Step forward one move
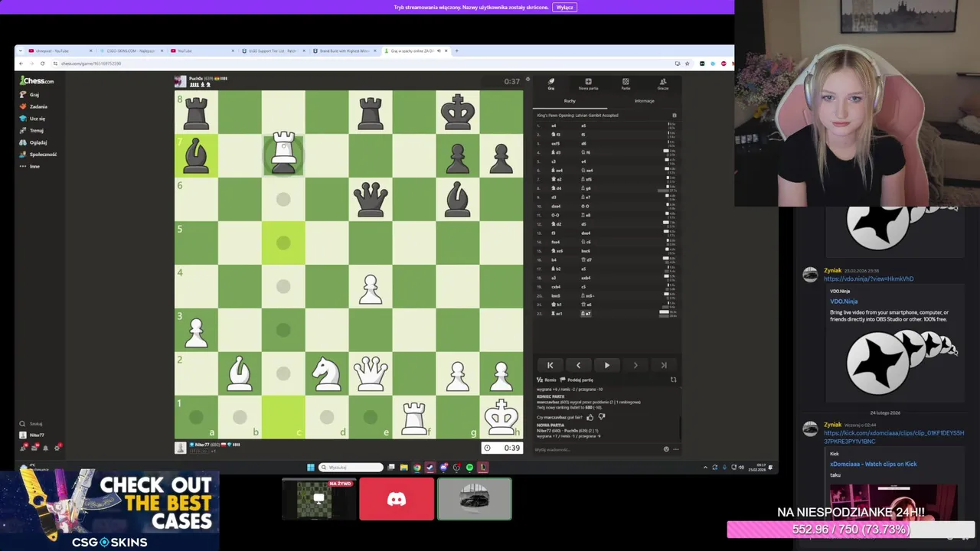Viewport: 980px width, 551px height. pyautogui.click(x=635, y=365)
